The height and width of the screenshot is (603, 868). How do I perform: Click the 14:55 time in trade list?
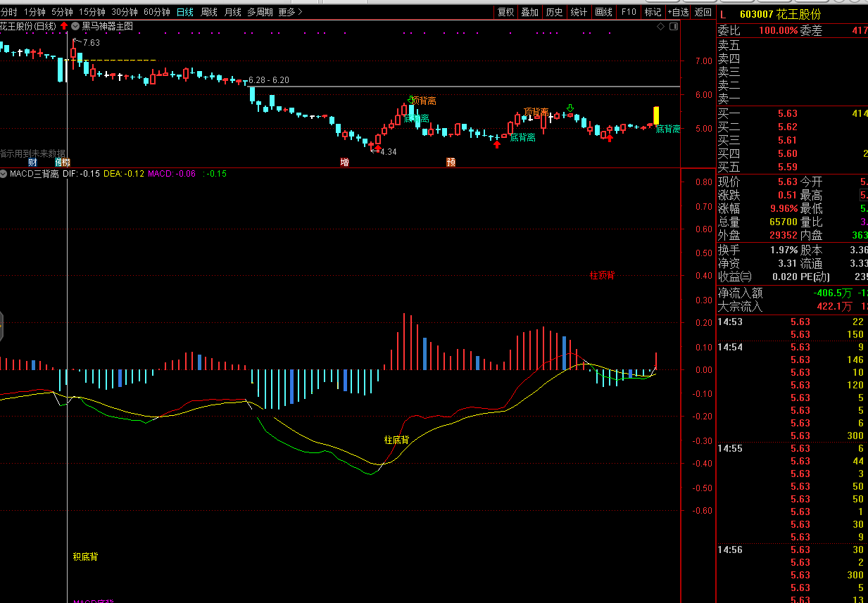coord(730,448)
